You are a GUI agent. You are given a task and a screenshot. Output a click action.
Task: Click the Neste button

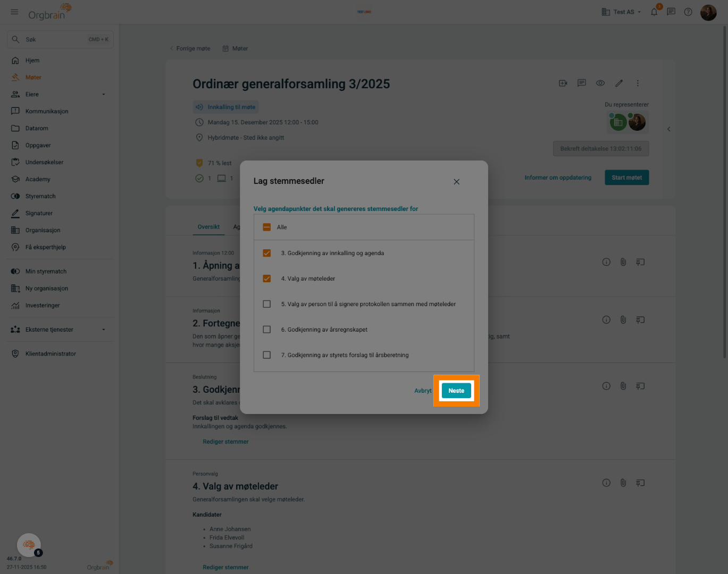[x=456, y=391]
